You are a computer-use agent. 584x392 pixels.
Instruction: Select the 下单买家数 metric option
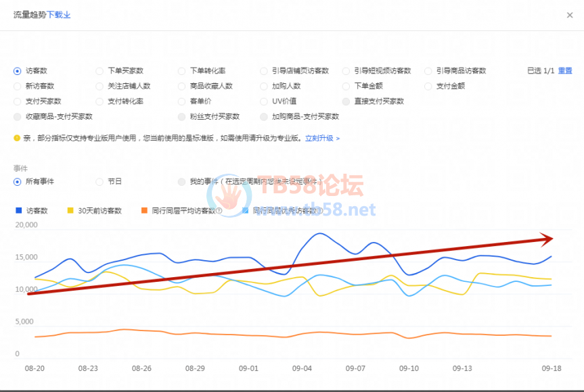point(99,71)
